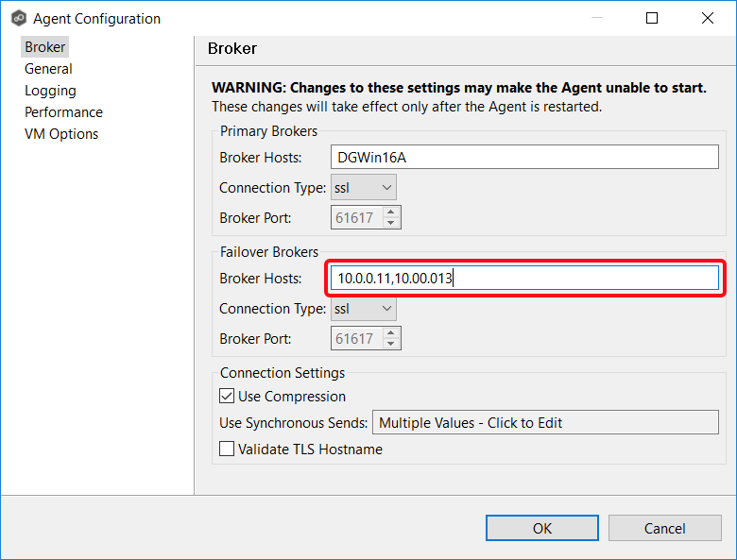
Task: Expand Failover Brokers Connection Type dropdown
Action: 364,309
